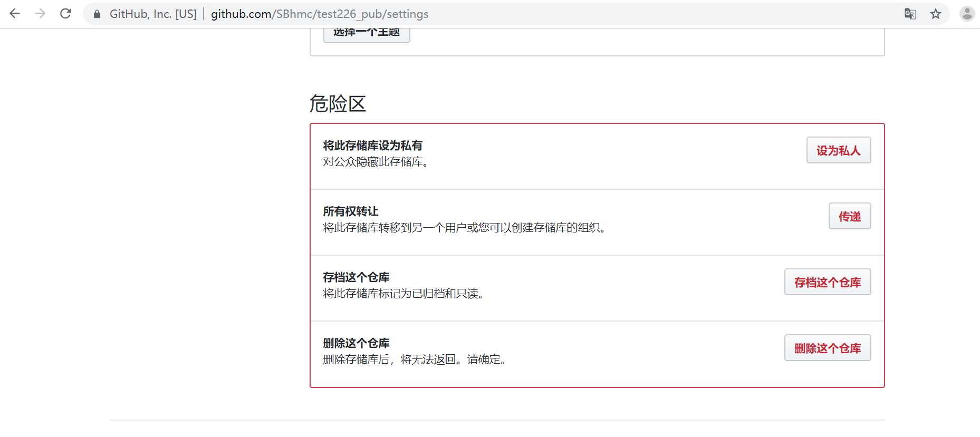Click the GitHub, Inc. [US] certificate label

[x=153, y=14]
